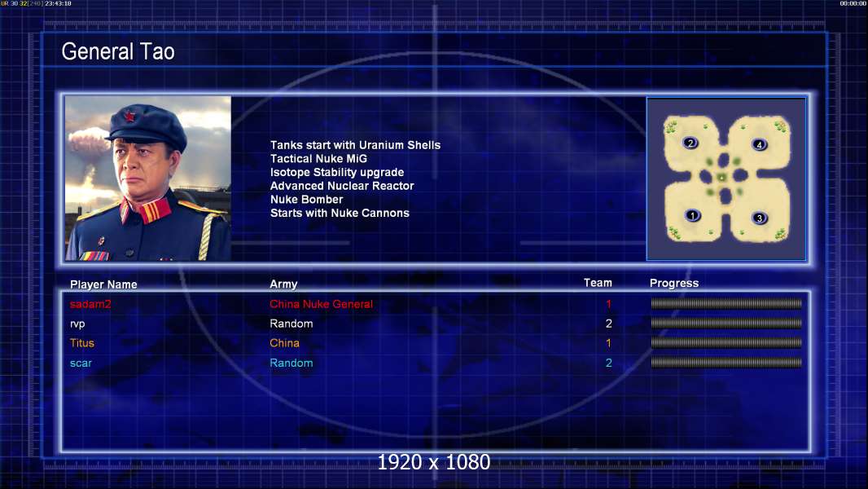Click 'Isotope Stability upgrade' line
868x489 pixels.
pyautogui.click(x=337, y=172)
